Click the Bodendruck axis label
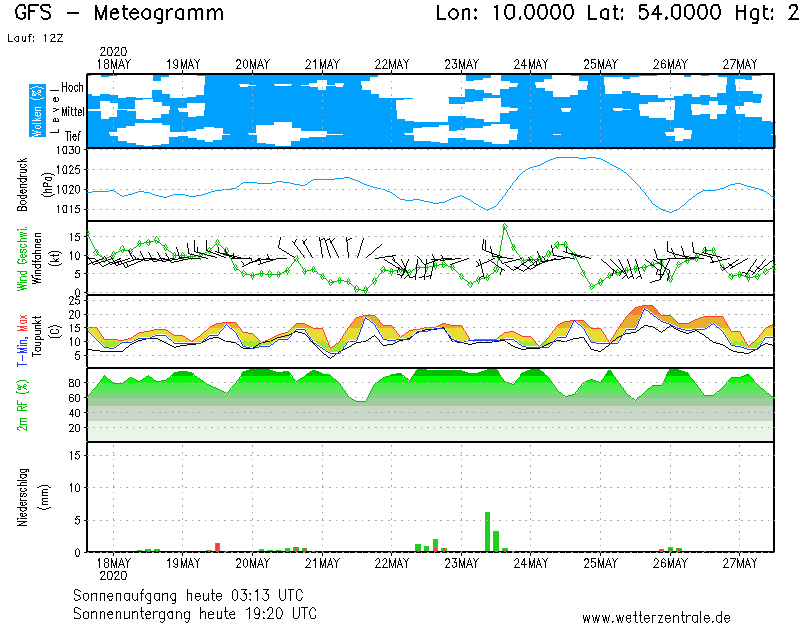The image size is (800, 625). (x=22, y=185)
